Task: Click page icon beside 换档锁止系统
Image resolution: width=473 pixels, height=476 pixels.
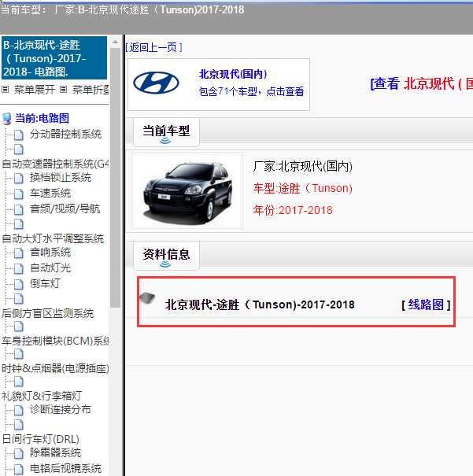Action: pos(19,178)
